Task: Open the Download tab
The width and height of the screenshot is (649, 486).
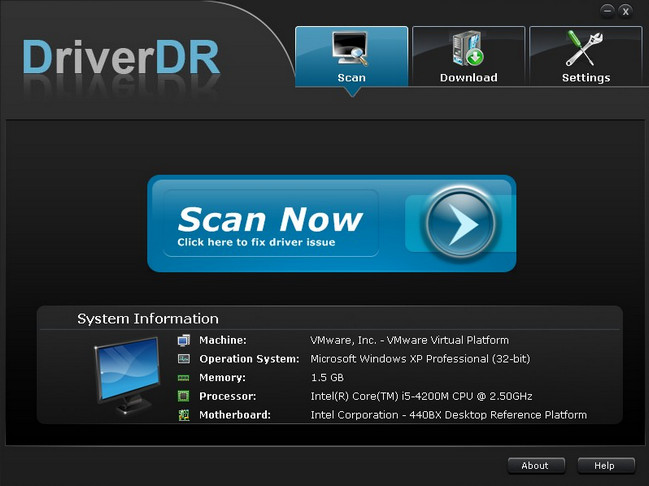Action: 468,57
